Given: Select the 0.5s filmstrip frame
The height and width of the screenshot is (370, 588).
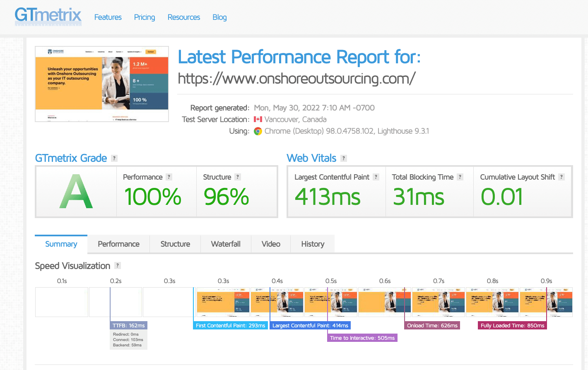Looking at the screenshot, I should [331, 302].
